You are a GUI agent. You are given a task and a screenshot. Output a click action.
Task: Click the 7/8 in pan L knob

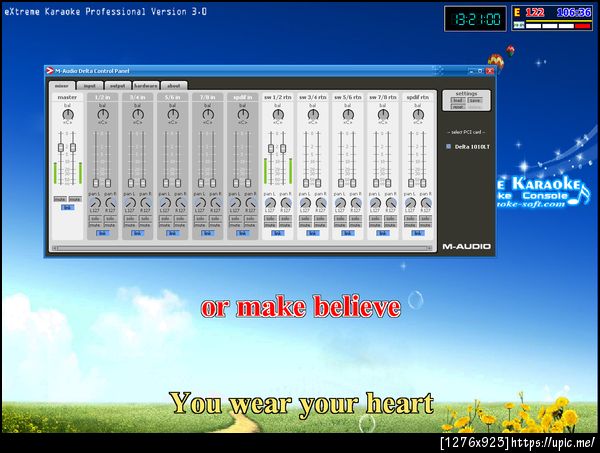(x=200, y=203)
